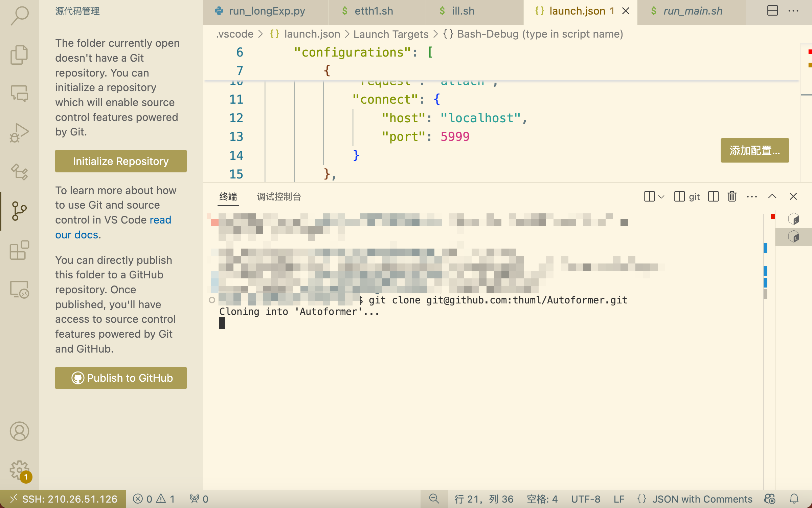This screenshot has height=508, width=812.
Task: Open the 'read our docs' link
Action: [113, 227]
